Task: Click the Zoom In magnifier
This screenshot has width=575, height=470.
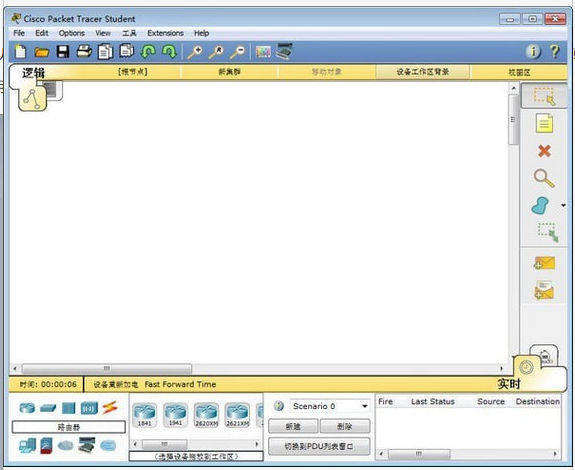Action: (x=195, y=52)
